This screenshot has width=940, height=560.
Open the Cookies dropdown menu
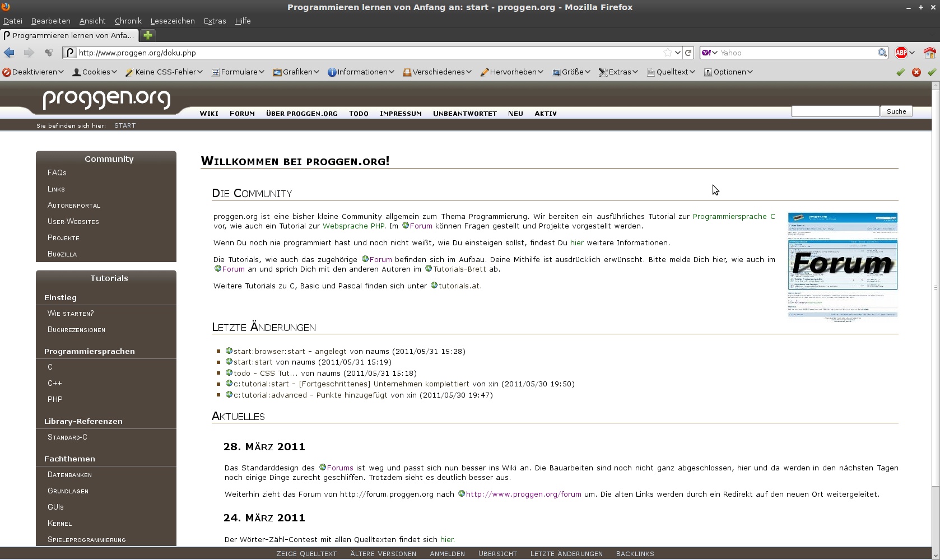coord(95,72)
